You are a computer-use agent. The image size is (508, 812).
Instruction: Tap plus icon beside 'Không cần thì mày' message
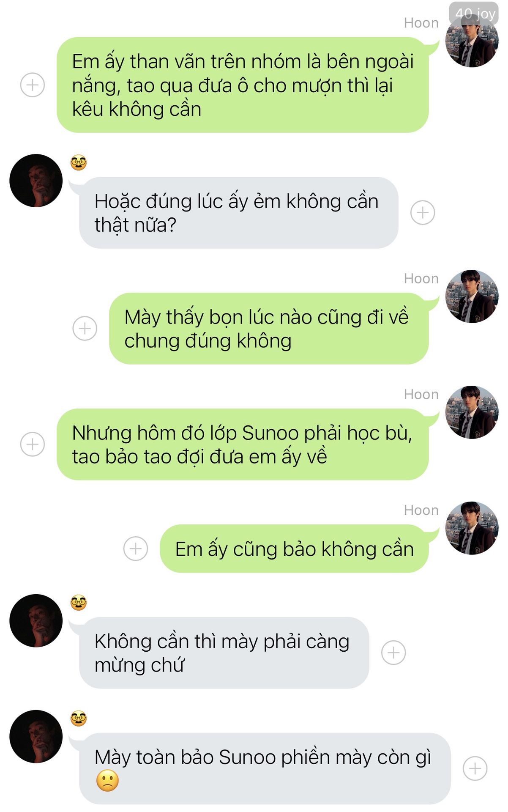click(x=393, y=653)
